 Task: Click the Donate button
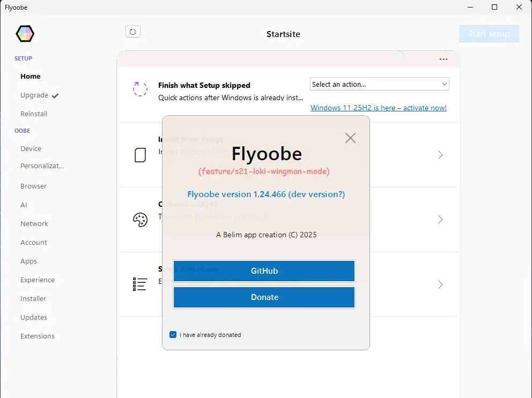[x=264, y=297]
